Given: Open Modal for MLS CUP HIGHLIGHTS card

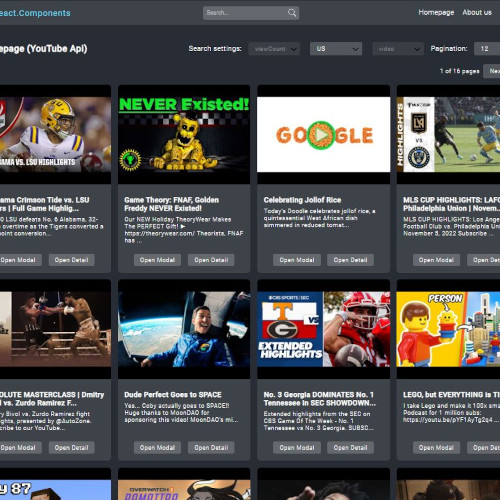Looking at the screenshot, I should point(436,260).
